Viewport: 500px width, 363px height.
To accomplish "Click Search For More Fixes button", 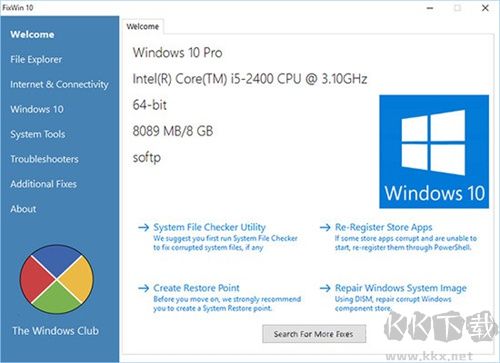I will (314, 334).
